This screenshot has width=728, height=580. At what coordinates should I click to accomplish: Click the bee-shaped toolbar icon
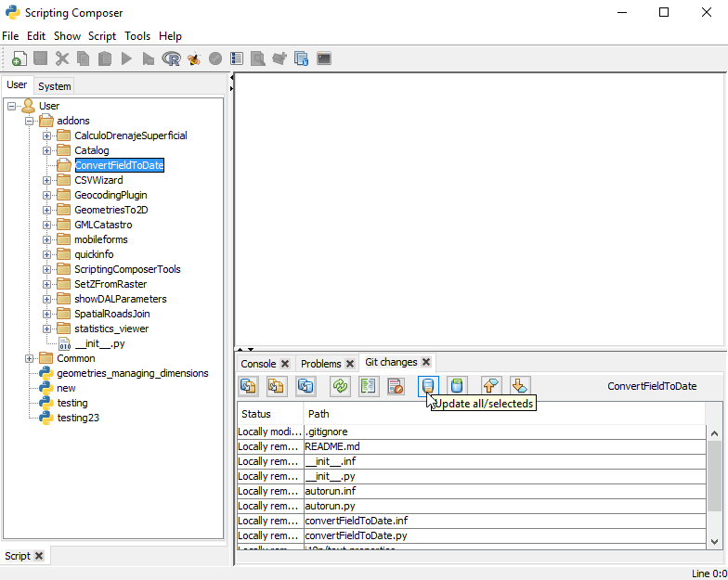tap(193, 58)
